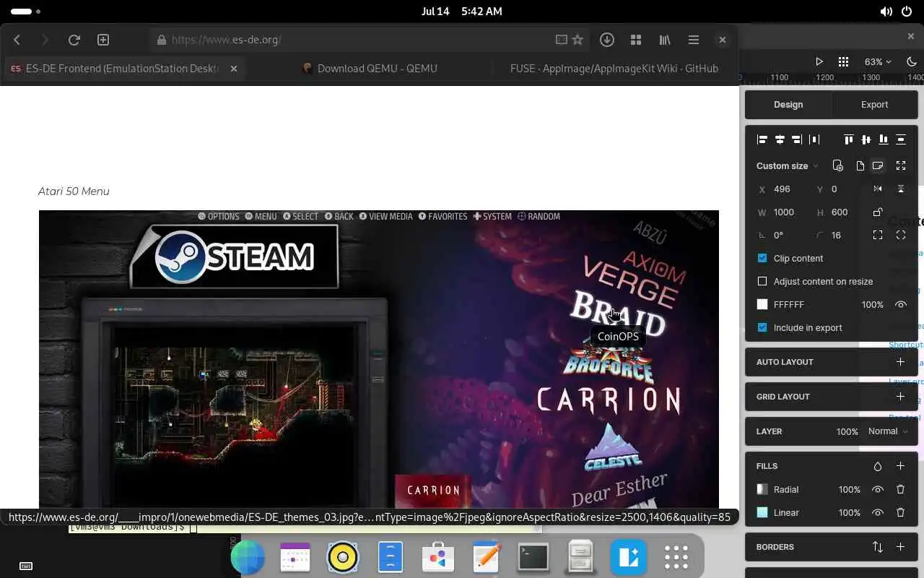Toggle the aspect ratio lock
924x578 pixels.
point(878,212)
